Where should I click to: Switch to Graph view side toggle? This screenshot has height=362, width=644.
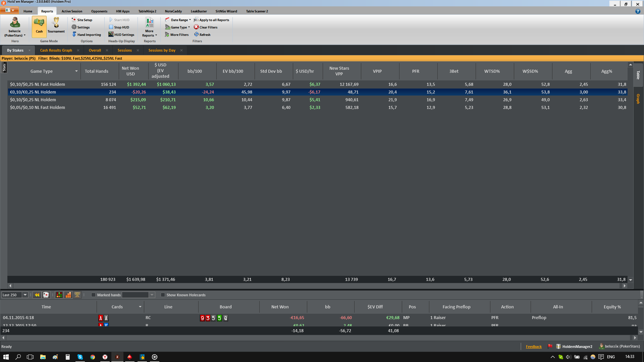coord(638,99)
